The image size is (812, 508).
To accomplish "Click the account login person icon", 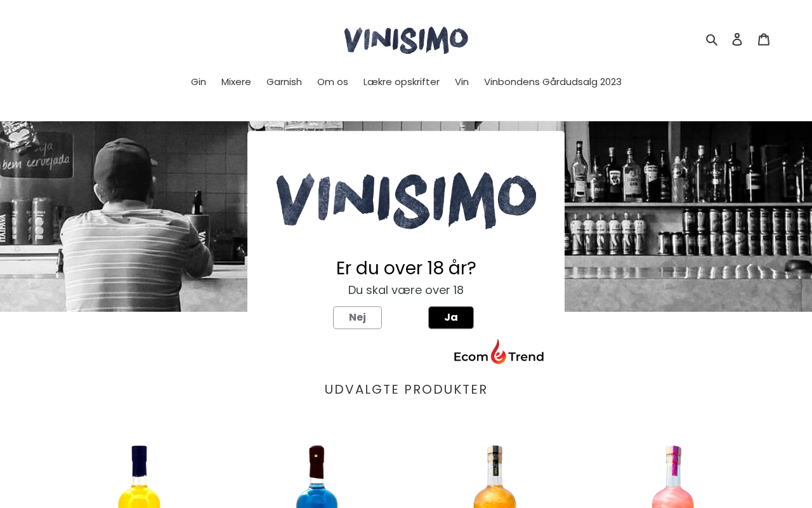I will [737, 39].
